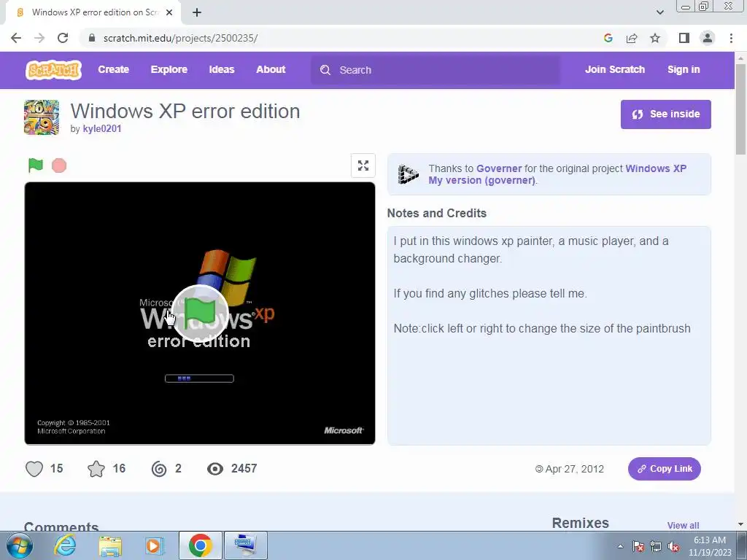Click the Search input field

click(x=436, y=70)
